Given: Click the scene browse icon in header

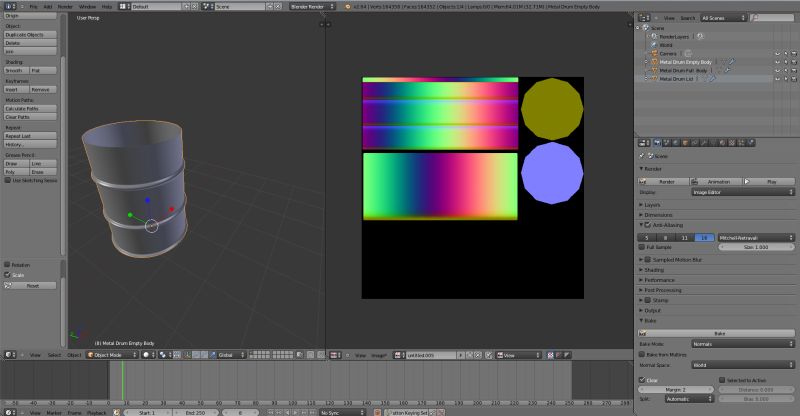Looking at the screenshot, I should pos(208,7).
